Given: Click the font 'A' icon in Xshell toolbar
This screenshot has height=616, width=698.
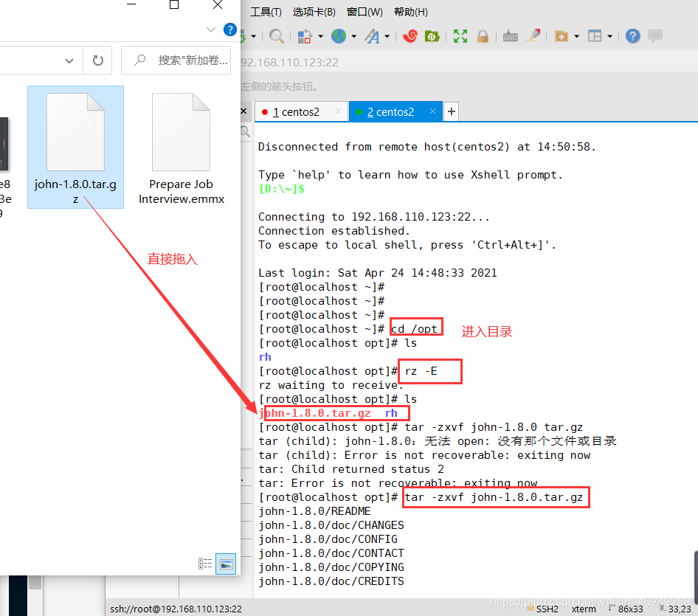Looking at the screenshot, I should point(372,36).
